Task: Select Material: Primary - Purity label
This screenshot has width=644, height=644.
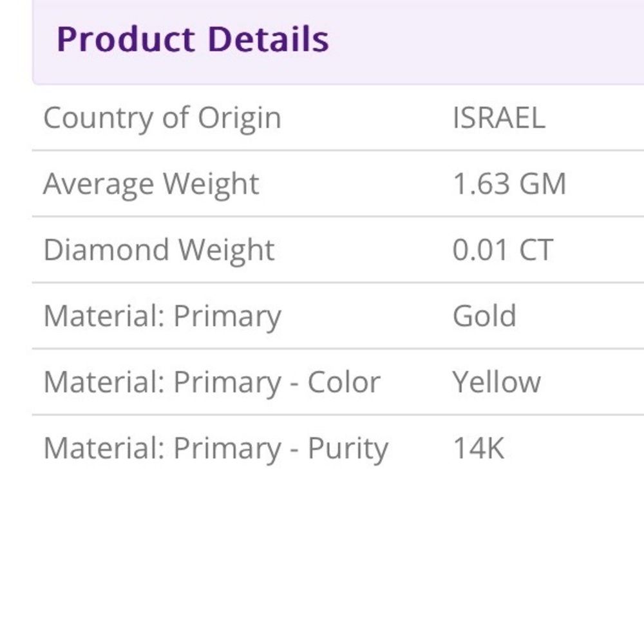Action: click(216, 448)
